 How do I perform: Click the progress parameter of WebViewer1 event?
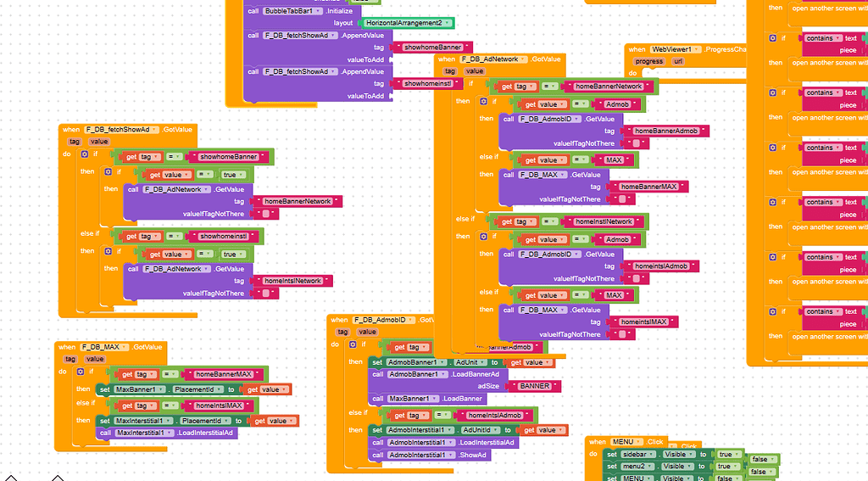click(649, 61)
